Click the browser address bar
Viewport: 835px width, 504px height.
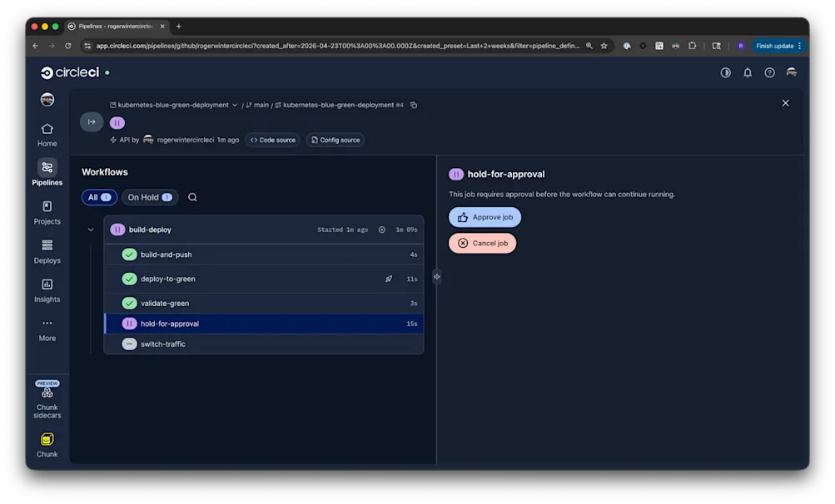coord(338,46)
